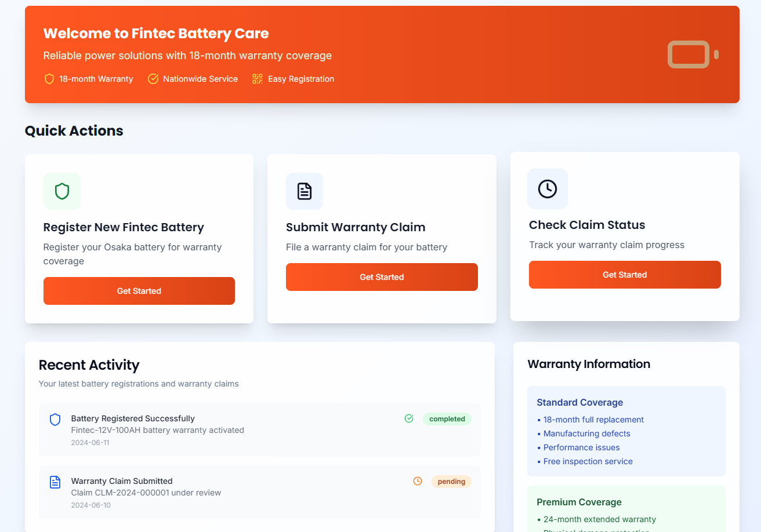
Task: Click the checkmark icon beside Nationwide Service
Action: click(x=153, y=79)
